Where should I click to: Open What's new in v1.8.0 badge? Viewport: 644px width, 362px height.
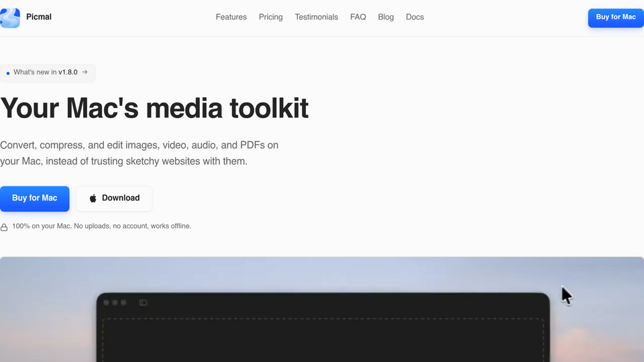coord(48,72)
